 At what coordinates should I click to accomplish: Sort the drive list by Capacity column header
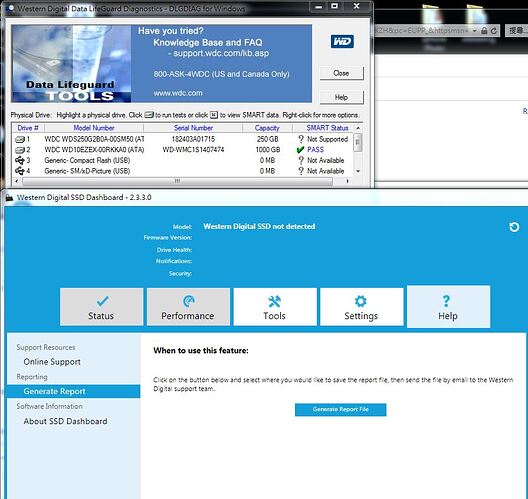(267, 128)
